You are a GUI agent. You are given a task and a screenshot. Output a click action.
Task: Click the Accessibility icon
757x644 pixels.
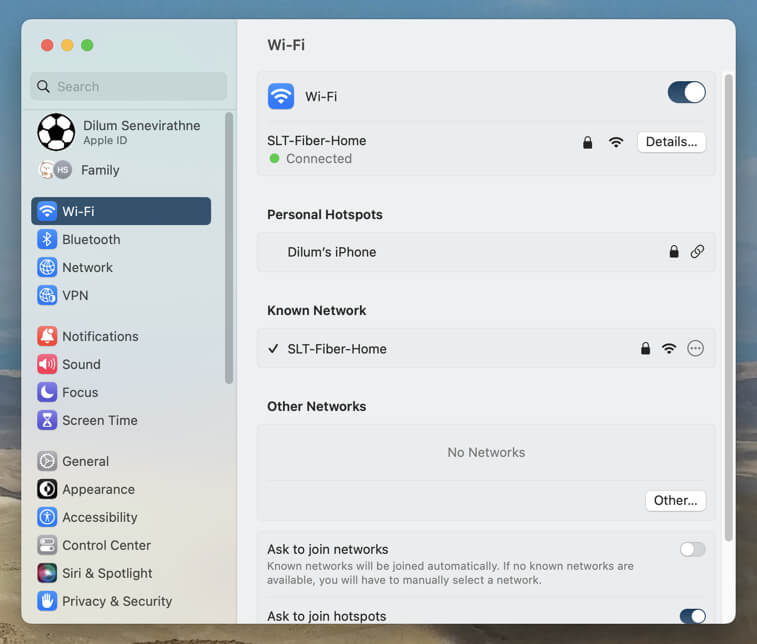coord(47,518)
